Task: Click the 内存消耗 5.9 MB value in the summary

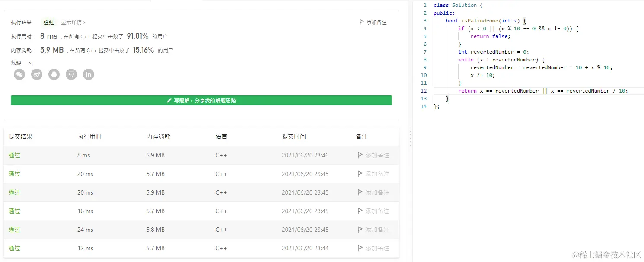Action: pos(52,50)
